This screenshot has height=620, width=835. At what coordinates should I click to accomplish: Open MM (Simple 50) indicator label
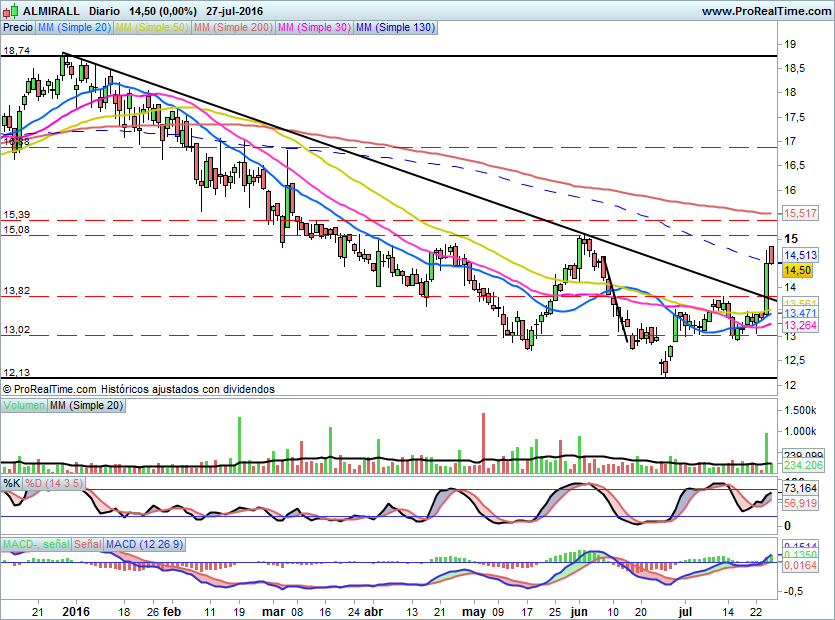(x=152, y=27)
